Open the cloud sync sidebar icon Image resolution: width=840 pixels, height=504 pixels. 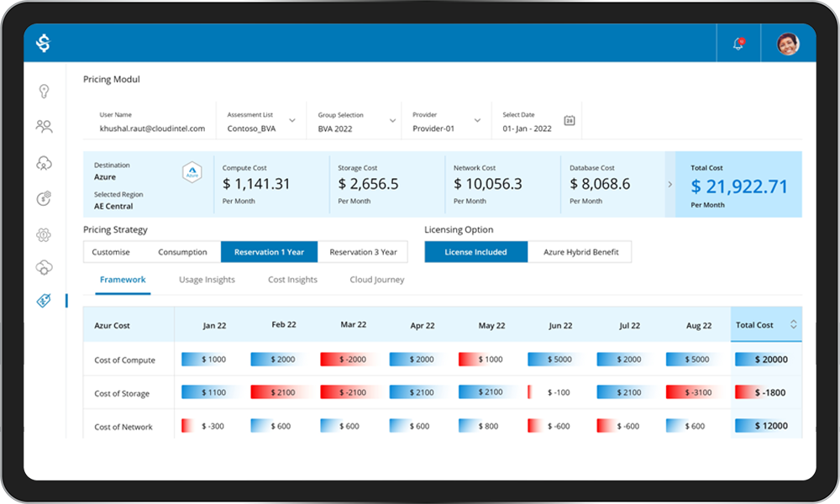point(44,267)
